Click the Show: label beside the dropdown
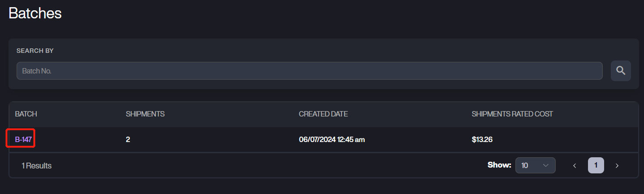The width and height of the screenshot is (644, 194). coord(499,165)
